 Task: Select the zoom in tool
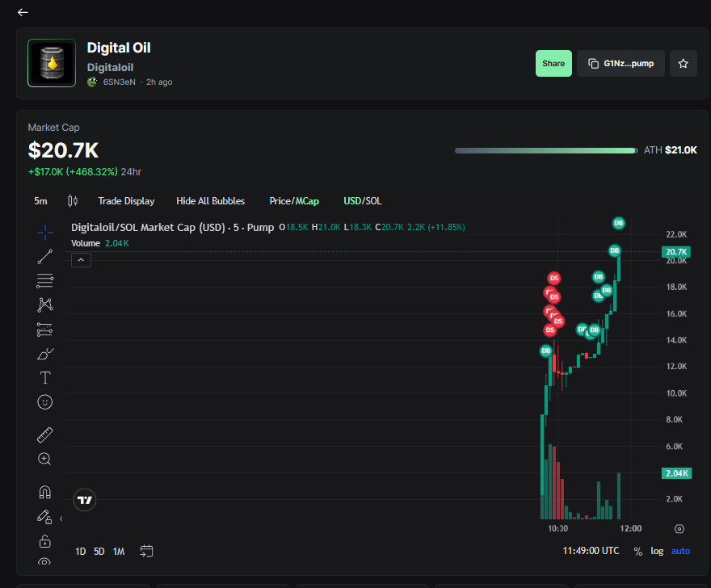(44, 459)
